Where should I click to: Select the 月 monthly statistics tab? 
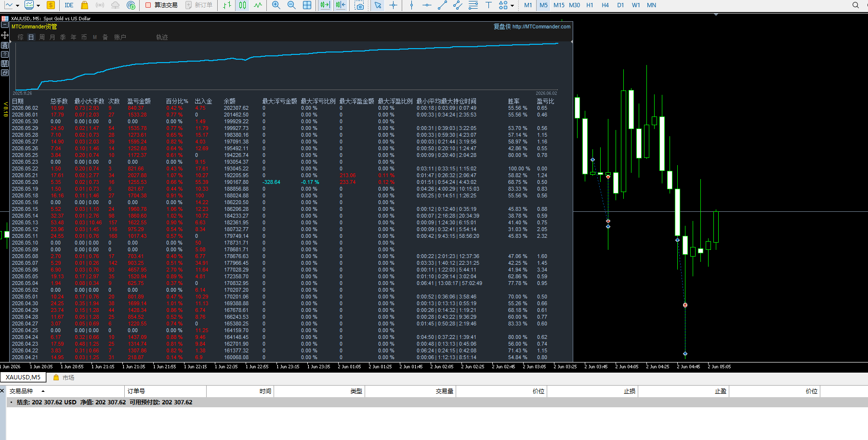[53, 37]
